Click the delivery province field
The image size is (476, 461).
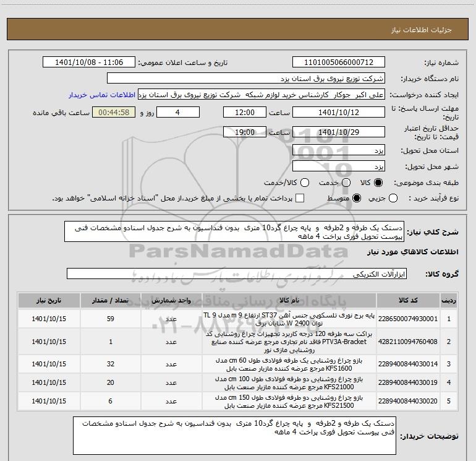[x=339, y=150]
